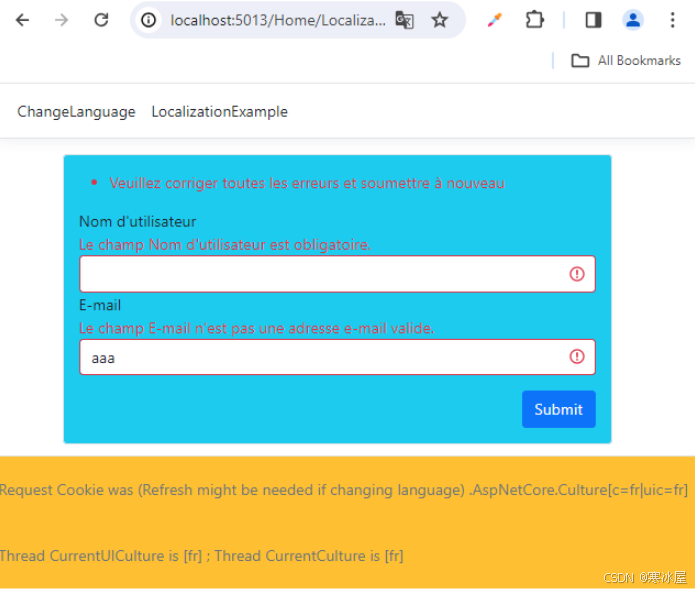Open the color picker pen extension
Image resolution: width=695 pixels, height=592 pixels.
click(x=494, y=20)
